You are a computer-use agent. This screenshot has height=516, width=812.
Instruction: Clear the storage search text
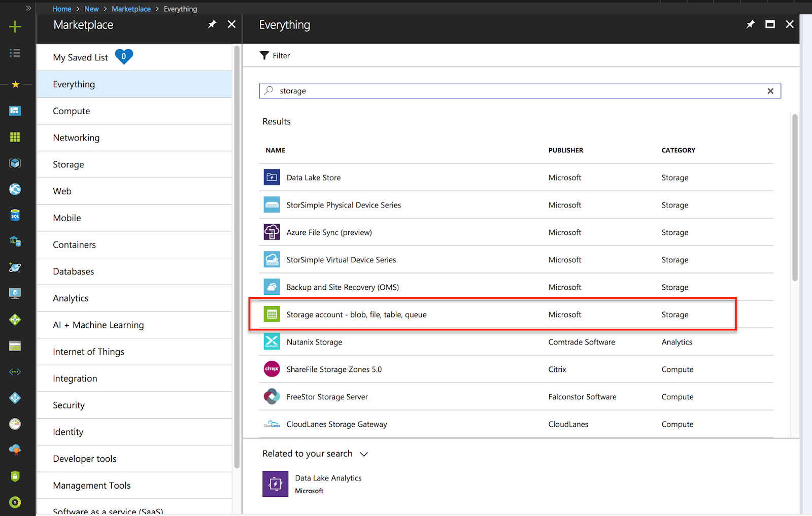click(x=770, y=91)
